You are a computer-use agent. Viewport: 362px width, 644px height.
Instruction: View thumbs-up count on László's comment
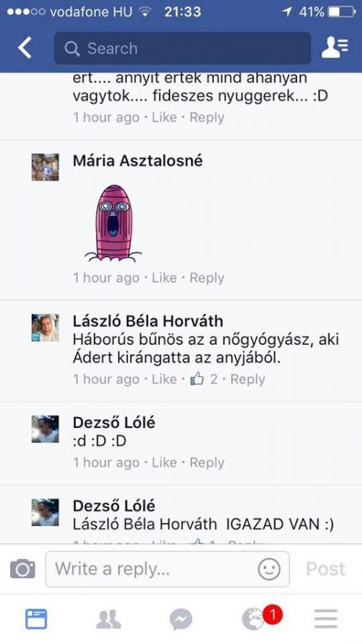click(204, 379)
